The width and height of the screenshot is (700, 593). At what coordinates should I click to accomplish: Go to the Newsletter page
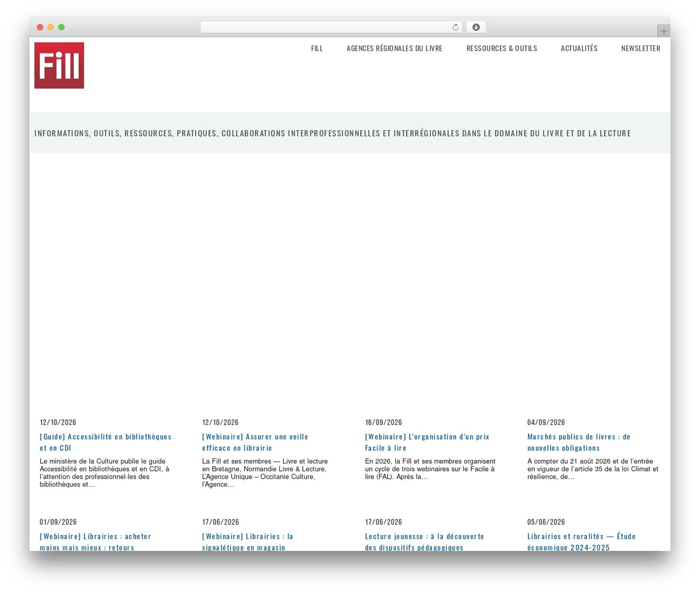point(641,49)
